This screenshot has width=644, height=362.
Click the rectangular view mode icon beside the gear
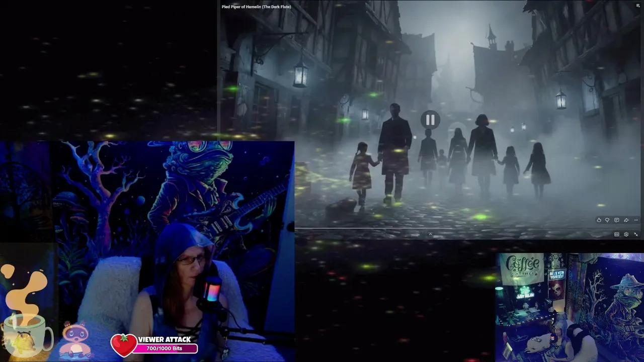point(617,234)
